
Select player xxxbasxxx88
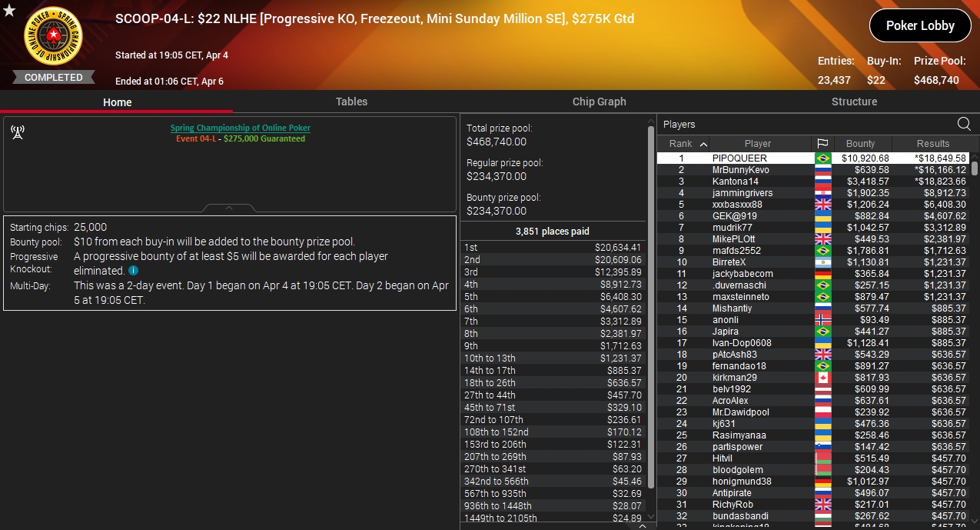click(737, 204)
